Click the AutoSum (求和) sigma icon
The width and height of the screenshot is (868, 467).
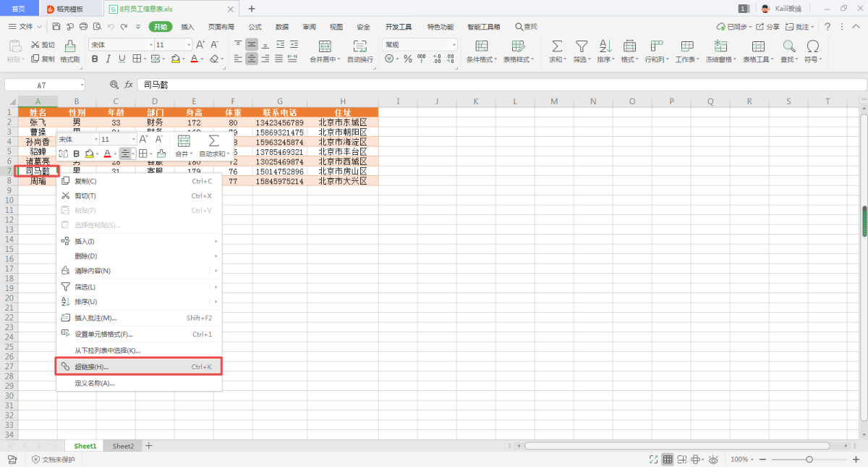pyautogui.click(x=557, y=46)
